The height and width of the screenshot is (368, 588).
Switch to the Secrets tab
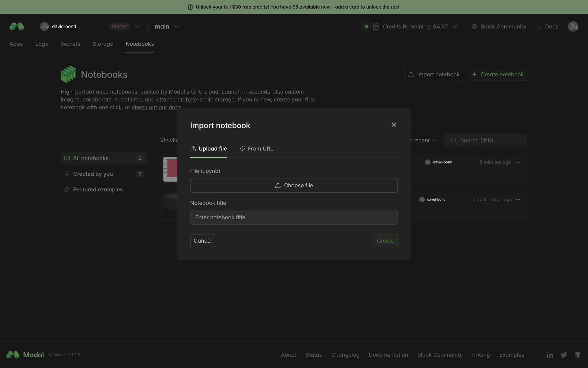click(70, 44)
